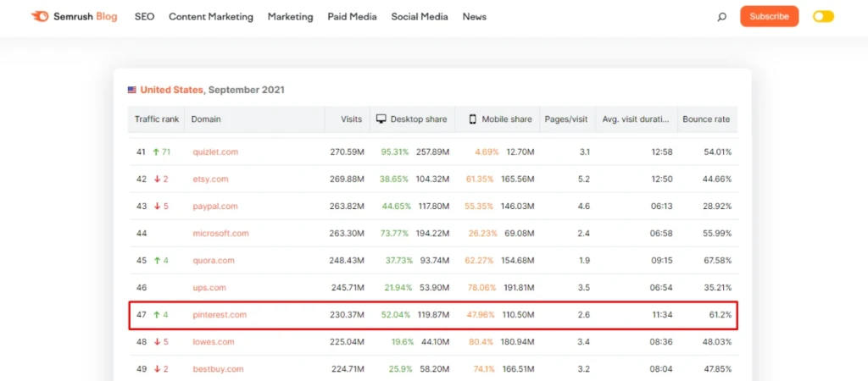Open the ups.com domain link
The image size is (868, 381).
click(x=209, y=288)
